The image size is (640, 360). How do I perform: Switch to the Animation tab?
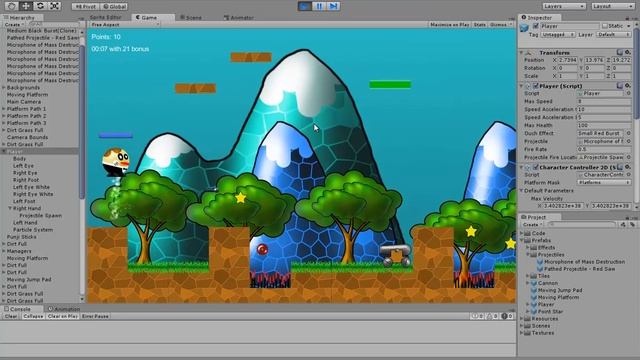[x=64, y=309]
